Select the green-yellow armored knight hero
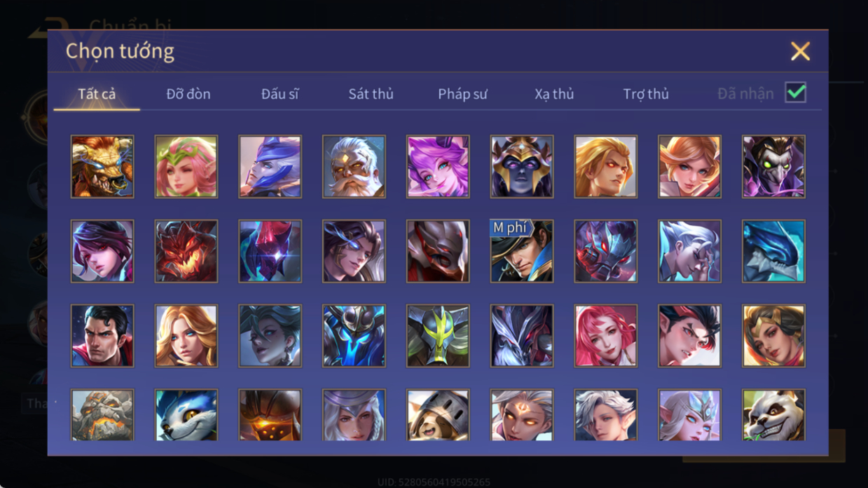This screenshot has height=488, width=868. coord(438,336)
